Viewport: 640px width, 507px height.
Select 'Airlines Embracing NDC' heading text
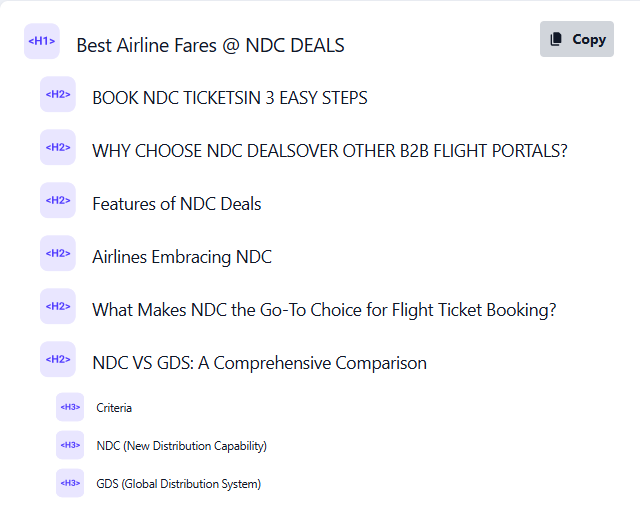(x=182, y=257)
